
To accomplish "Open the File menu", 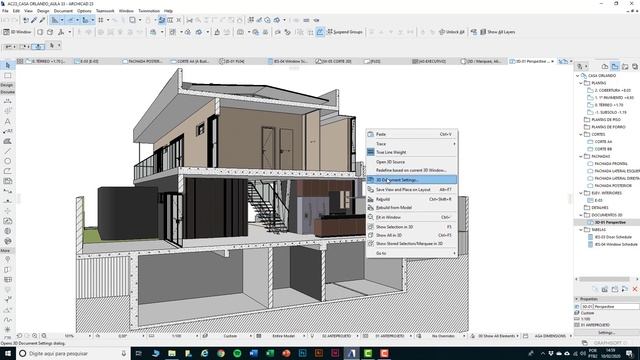I will 5,11.
